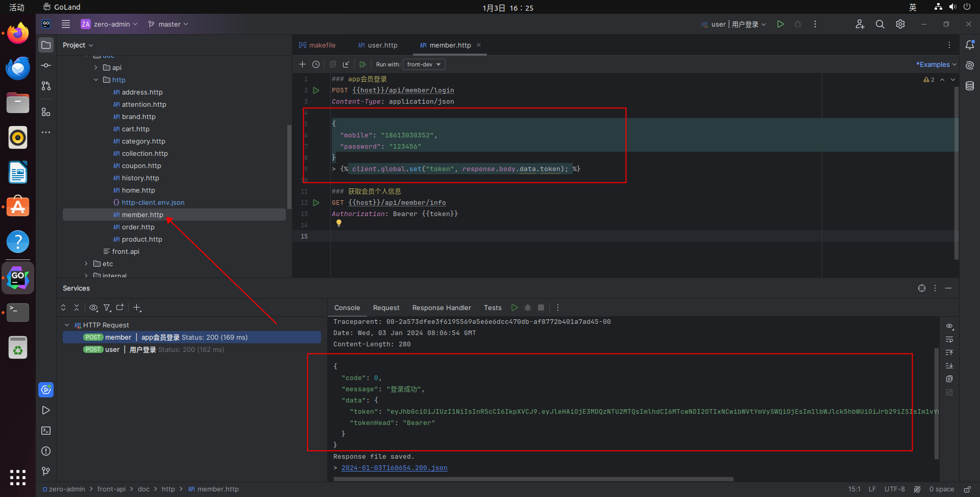Screen dimensions: 980x497
Task: Open the Pull Requests tool window icon
Action: [x=46, y=86]
